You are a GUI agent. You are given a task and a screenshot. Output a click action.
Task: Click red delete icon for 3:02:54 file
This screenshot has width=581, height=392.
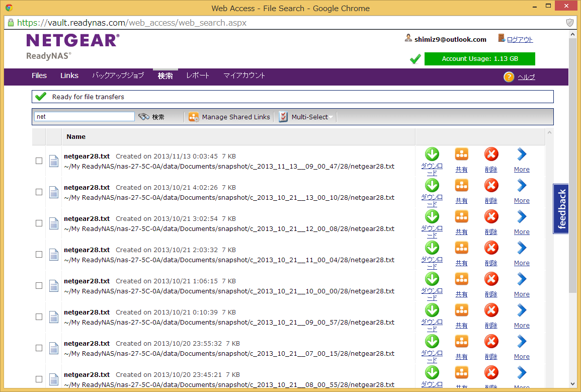(491, 217)
